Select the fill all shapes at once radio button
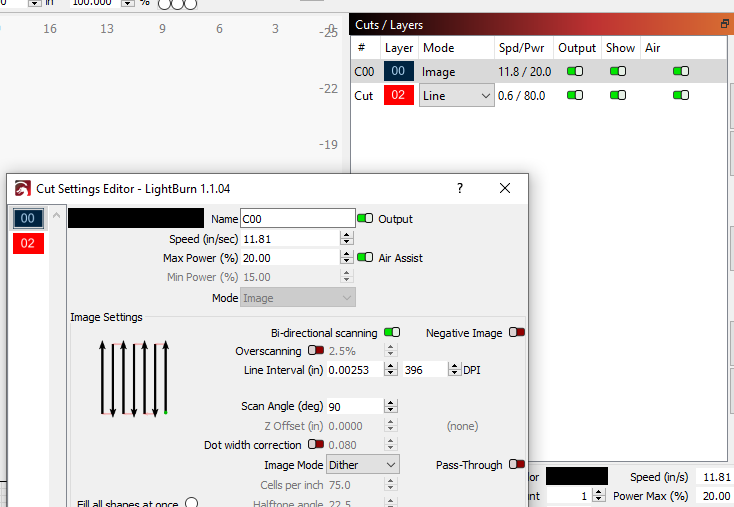Screen dimensions: 734x507 (191, 503)
